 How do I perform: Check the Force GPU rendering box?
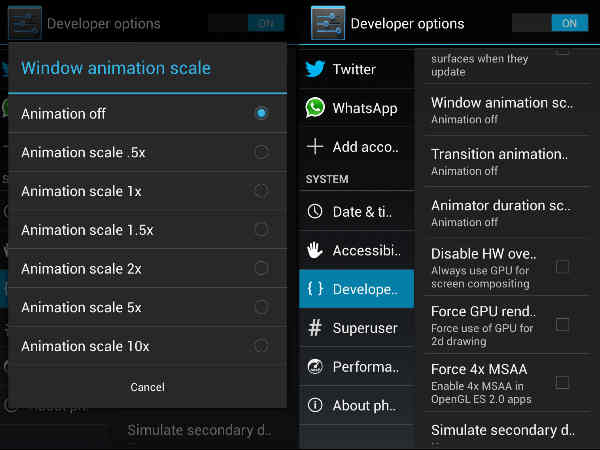click(x=562, y=324)
